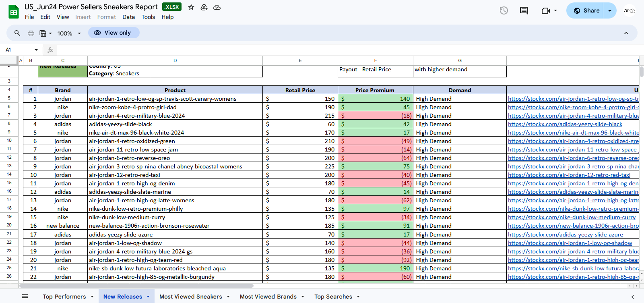Open the Most Viewed Brands tab arrow
The image size is (644, 303).
pyautogui.click(x=303, y=297)
